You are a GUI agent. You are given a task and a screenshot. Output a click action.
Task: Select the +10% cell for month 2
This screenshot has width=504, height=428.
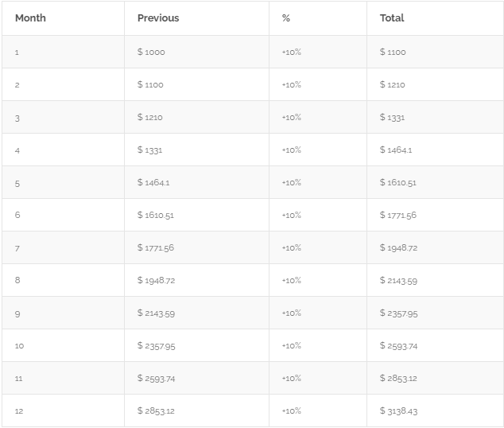(x=291, y=85)
